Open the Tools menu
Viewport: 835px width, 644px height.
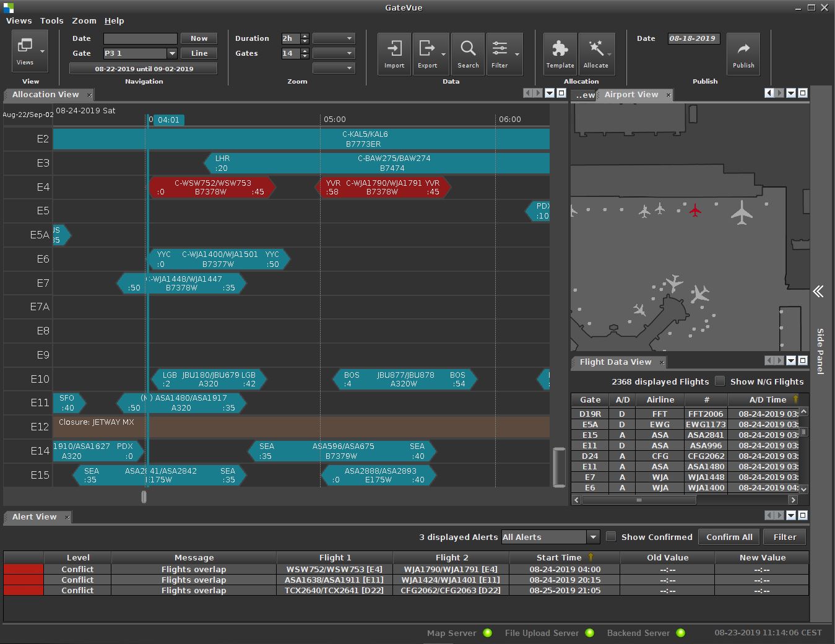point(52,20)
